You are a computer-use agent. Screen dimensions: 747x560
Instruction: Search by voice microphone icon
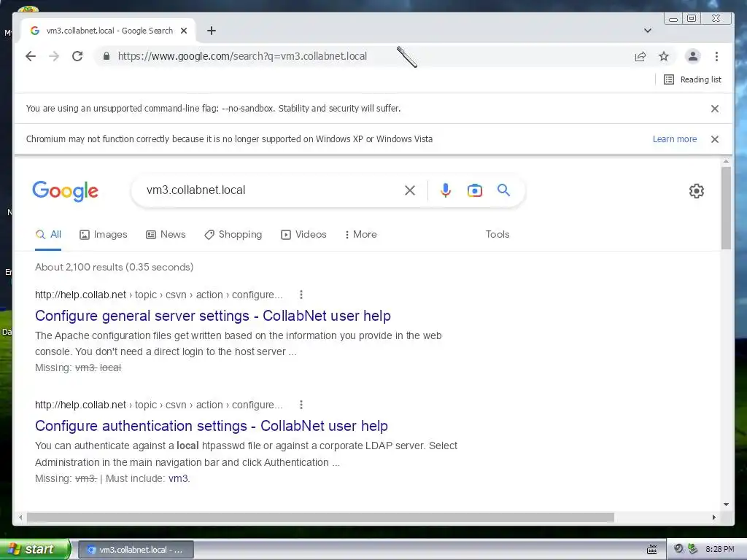pos(446,190)
